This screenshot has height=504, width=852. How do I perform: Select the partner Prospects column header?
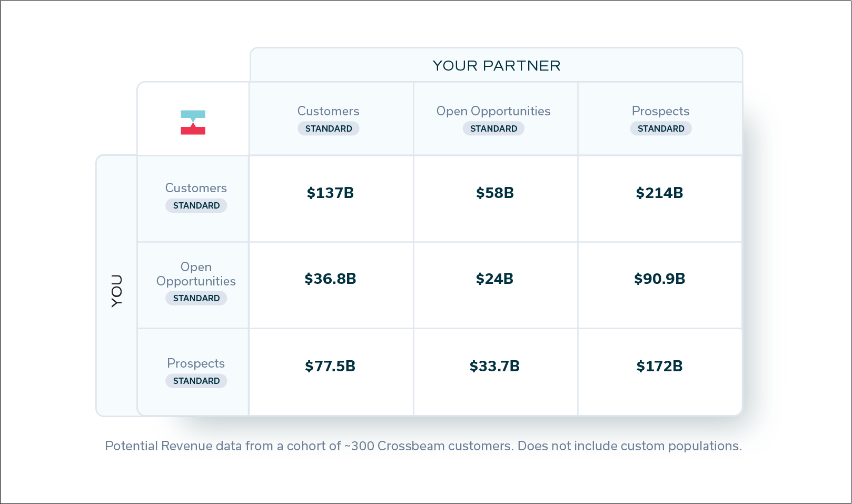(660, 119)
